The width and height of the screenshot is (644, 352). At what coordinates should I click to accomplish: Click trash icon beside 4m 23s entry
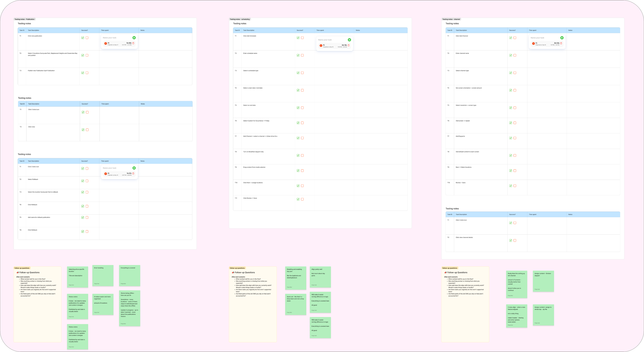(561, 43)
